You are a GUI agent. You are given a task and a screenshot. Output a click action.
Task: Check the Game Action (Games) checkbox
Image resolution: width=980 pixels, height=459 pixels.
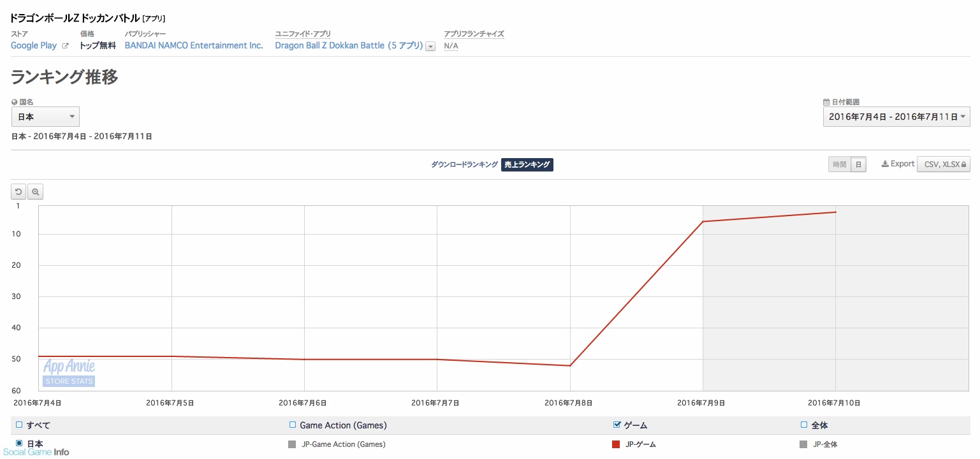click(x=293, y=425)
